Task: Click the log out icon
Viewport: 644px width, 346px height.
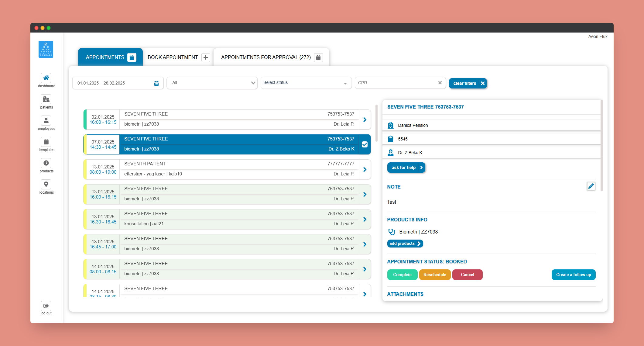Action: coord(46,306)
